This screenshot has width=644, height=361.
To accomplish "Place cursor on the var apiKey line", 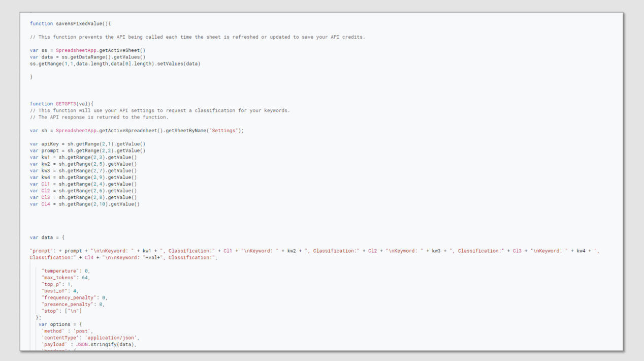I will point(87,144).
